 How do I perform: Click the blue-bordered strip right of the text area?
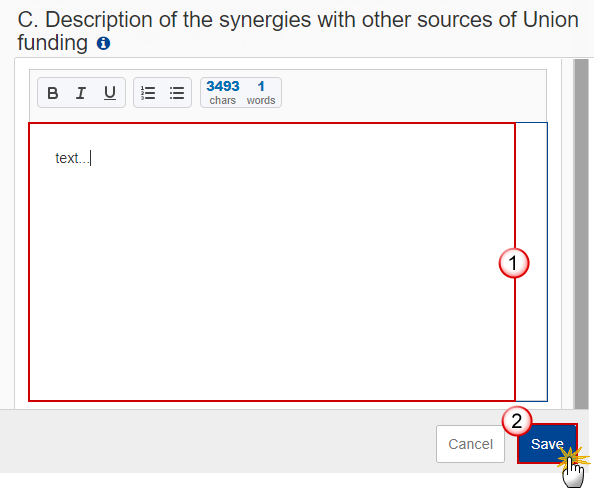tap(531, 262)
